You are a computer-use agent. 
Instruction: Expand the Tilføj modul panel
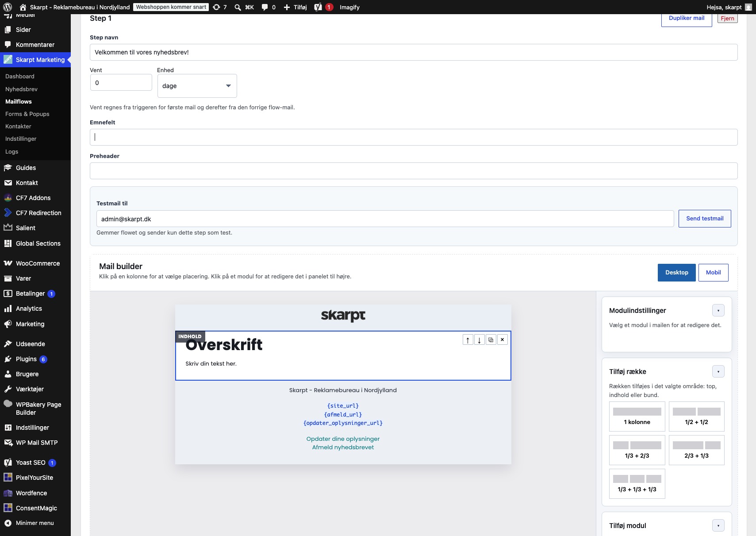tap(718, 526)
